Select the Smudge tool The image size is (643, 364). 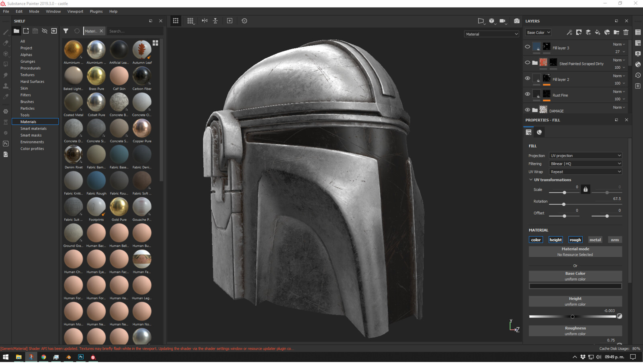(x=6, y=75)
